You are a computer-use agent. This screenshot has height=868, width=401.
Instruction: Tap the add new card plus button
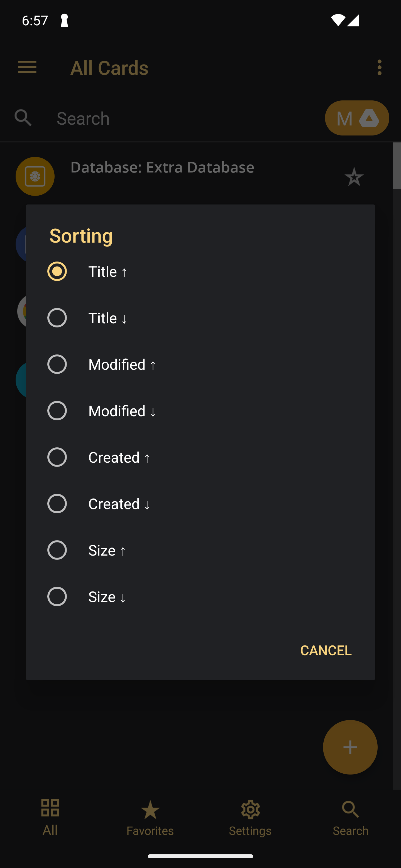350,747
